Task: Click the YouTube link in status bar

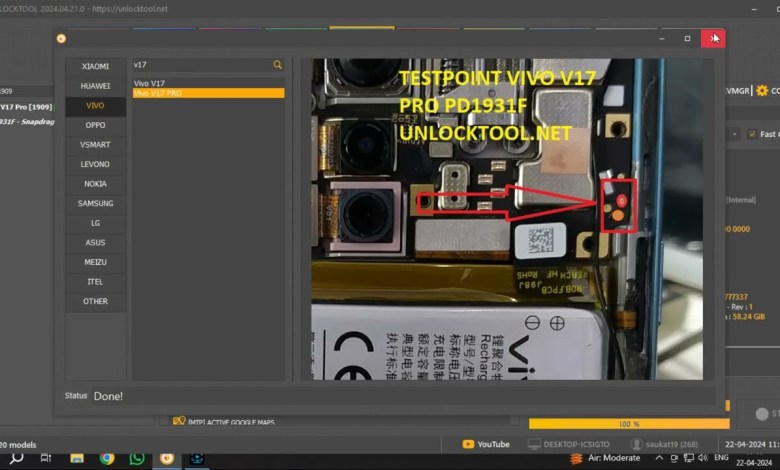Action: (x=493, y=444)
